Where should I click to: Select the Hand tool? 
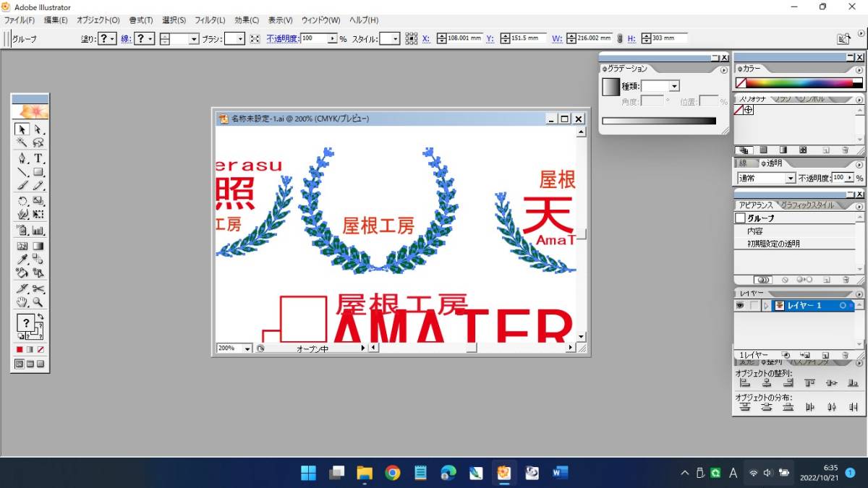click(x=22, y=302)
